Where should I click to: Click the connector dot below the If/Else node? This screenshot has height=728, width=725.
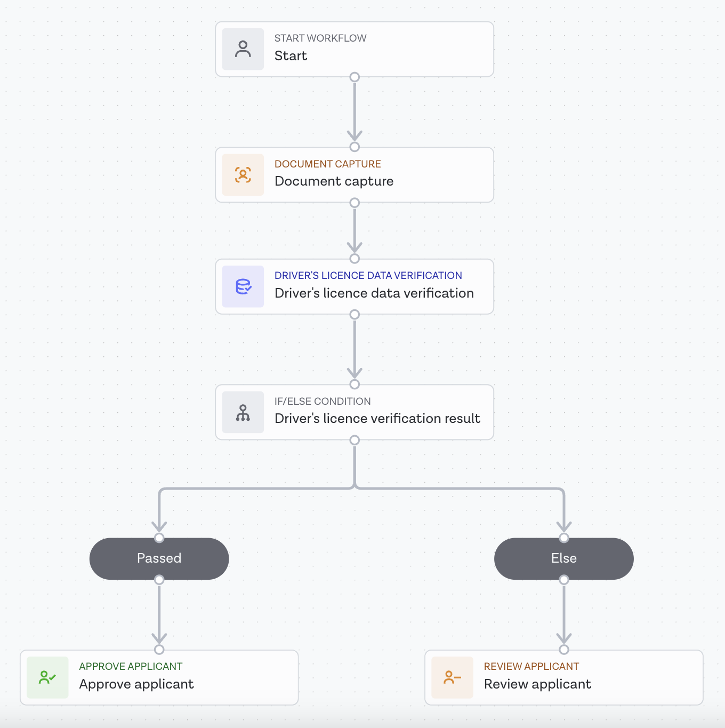(355, 440)
